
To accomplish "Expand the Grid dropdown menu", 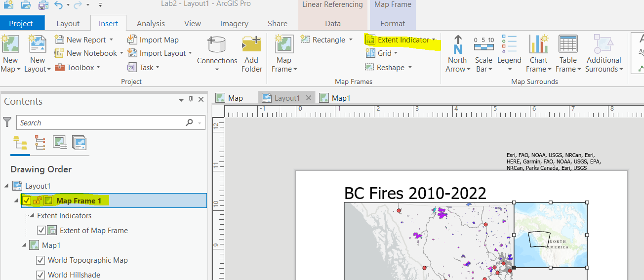I will [x=396, y=53].
